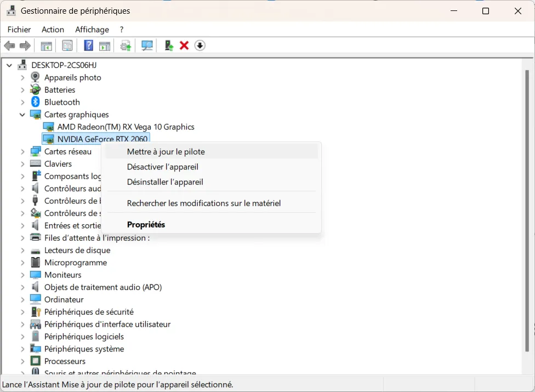Viewport: 535px width, 392px height.
Task: Expand the Cartes réseau category
Action: point(22,151)
